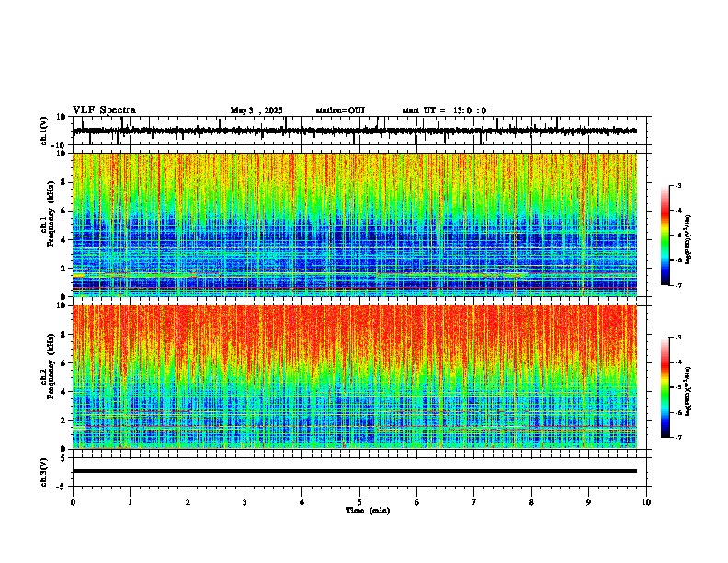Screen dimensions: 728x563
Task: Click the log(PSD) label beside ch.1 colorbar
Action: (688, 240)
